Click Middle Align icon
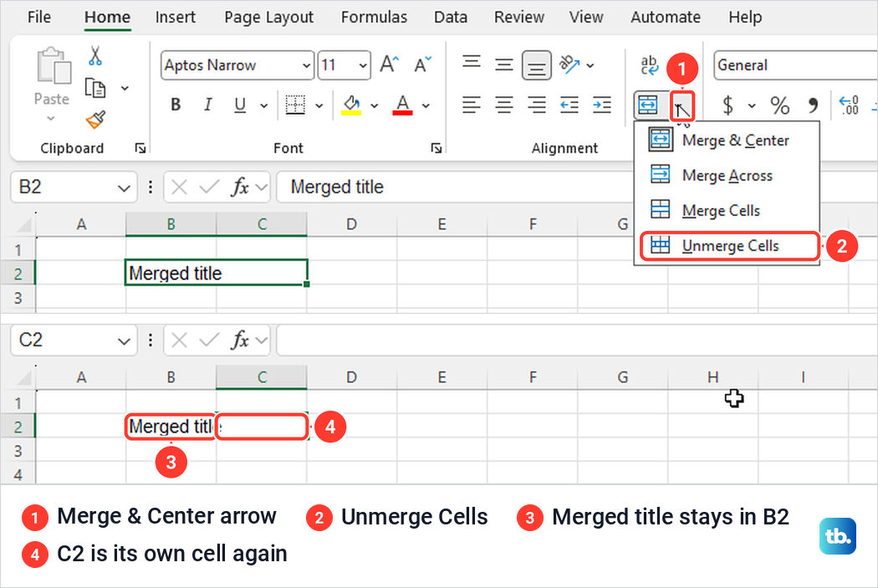Image resolution: width=878 pixels, height=588 pixels. click(x=504, y=65)
